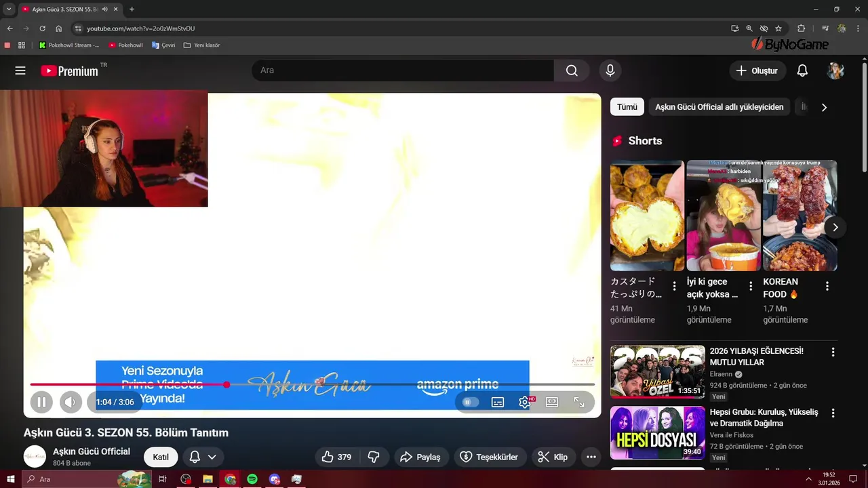The width and height of the screenshot is (868, 488).
Task: Click the search magnifier button
Action: [572, 70]
